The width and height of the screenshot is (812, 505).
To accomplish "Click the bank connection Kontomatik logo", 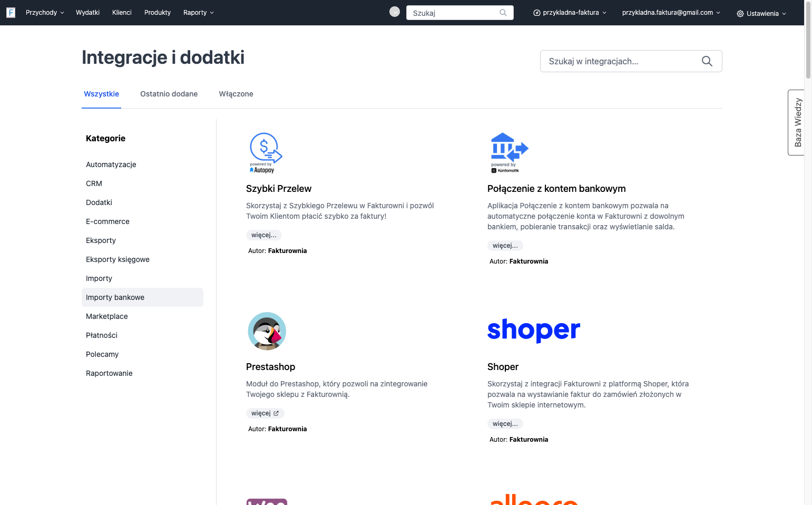I will click(x=508, y=153).
